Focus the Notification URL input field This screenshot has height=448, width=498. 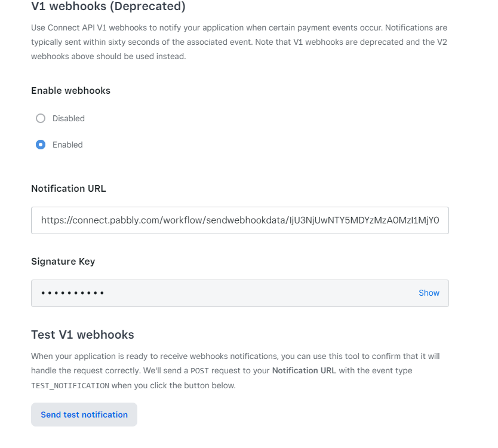(x=240, y=220)
